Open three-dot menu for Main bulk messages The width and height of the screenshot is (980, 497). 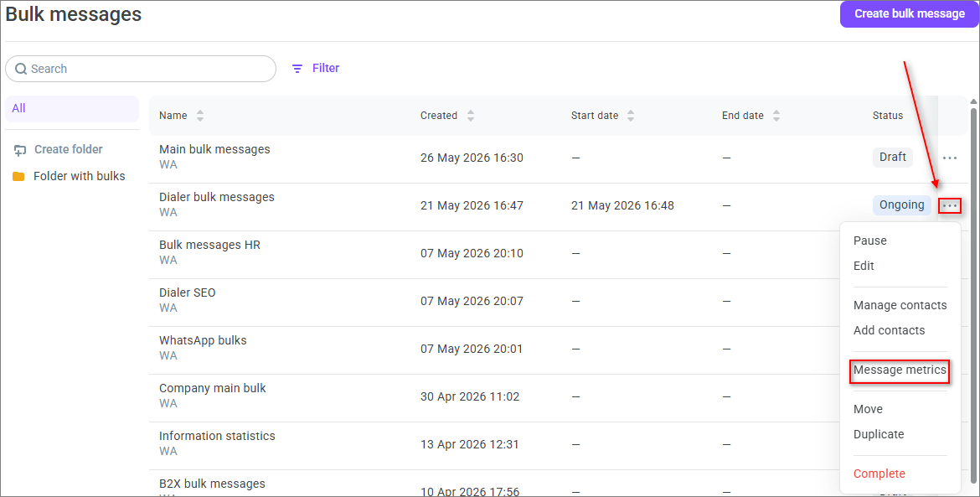click(x=949, y=158)
